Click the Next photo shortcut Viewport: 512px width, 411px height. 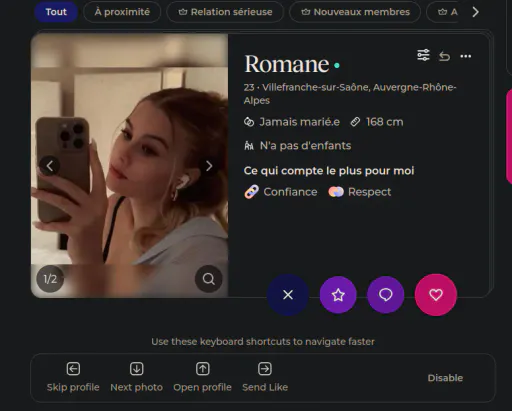136,377
